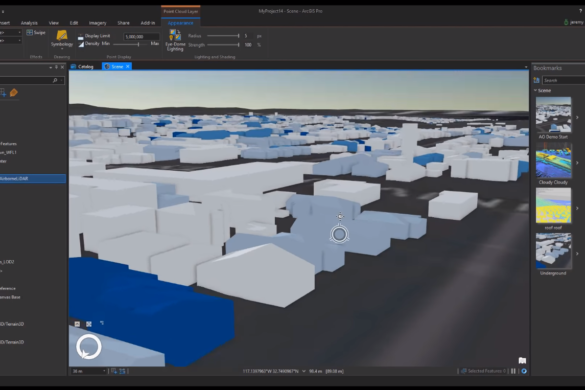Click the Swipe tool in the Effects group
585x390 pixels.
click(36, 33)
